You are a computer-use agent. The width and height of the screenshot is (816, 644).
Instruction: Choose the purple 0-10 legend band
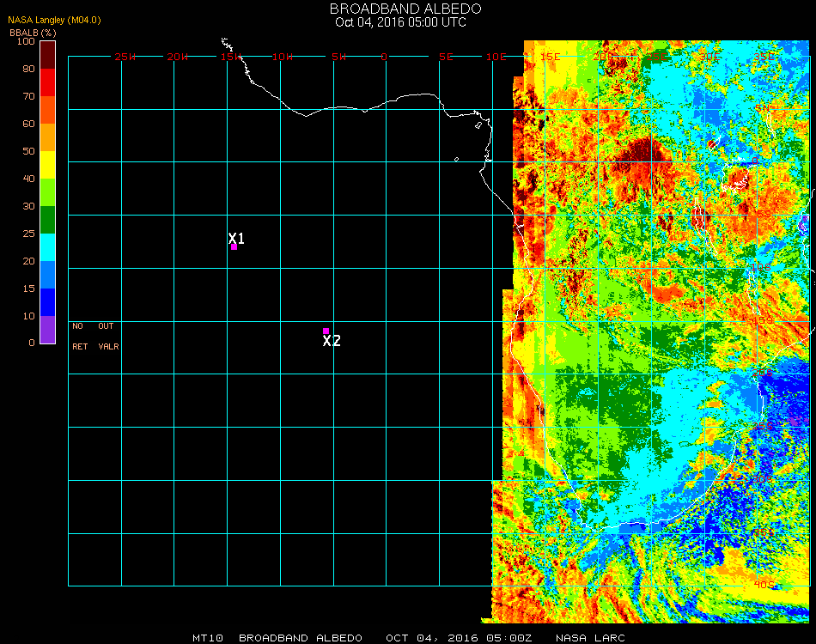click(x=47, y=330)
